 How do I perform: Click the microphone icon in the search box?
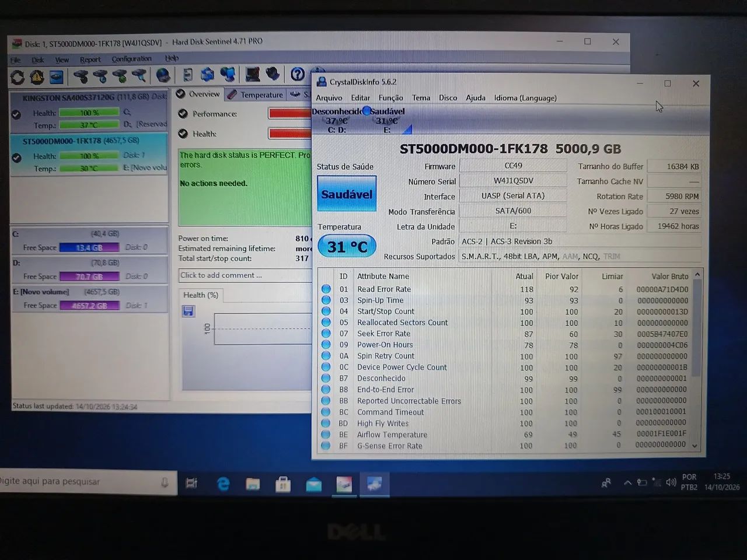pyautogui.click(x=165, y=482)
